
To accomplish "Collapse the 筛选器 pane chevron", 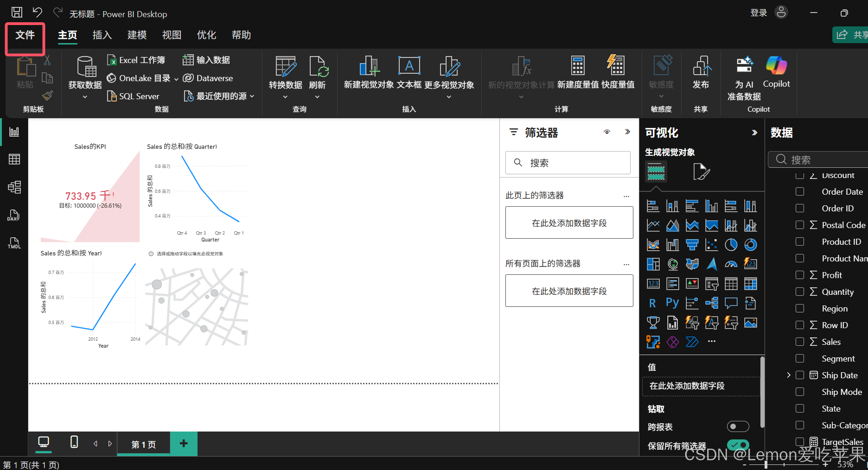I will tap(627, 132).
